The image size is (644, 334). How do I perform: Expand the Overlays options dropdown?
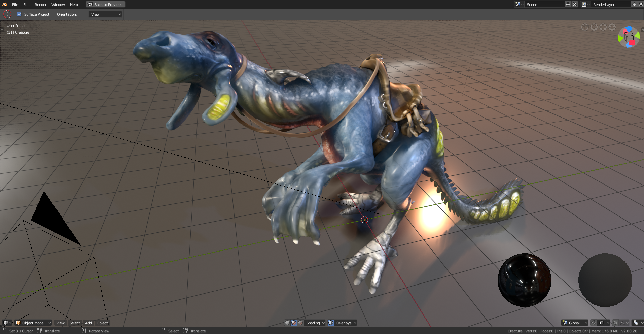346,323
